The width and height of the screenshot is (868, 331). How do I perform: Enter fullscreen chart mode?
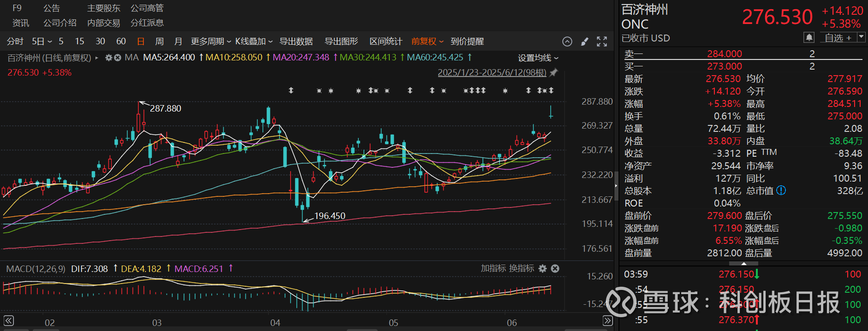(x=602, y=41)
